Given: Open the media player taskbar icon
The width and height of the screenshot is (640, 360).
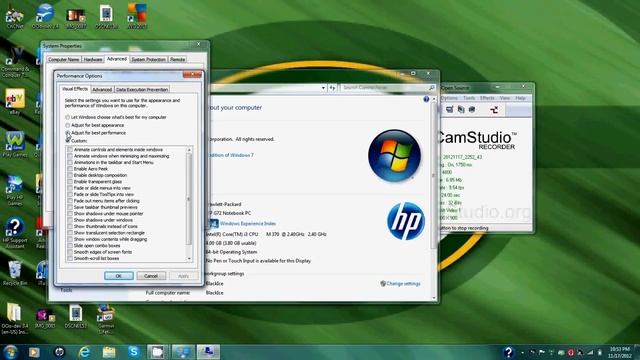Looking at the screenshot, I should [x=34, y=352].
